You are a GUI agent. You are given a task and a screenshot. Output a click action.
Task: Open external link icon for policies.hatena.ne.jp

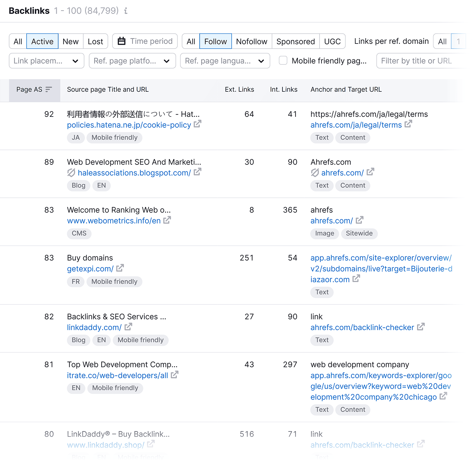(197, 124)
